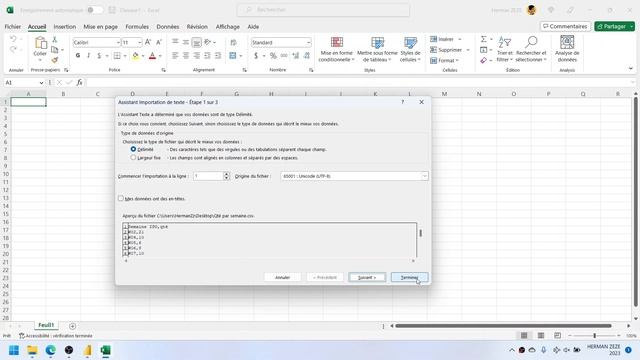Click the percent style icon
Image resolution: width=640 pixels, height=360 pixels.
click(273, 56)
